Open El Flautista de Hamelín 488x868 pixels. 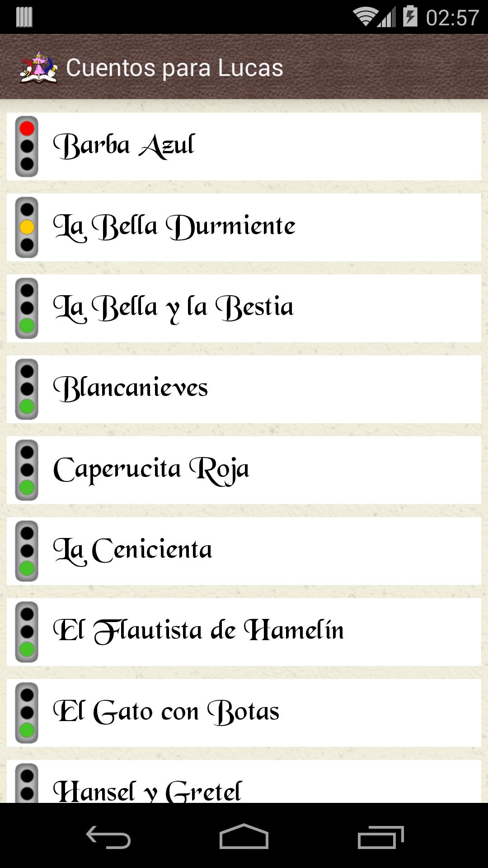[198, 632]
